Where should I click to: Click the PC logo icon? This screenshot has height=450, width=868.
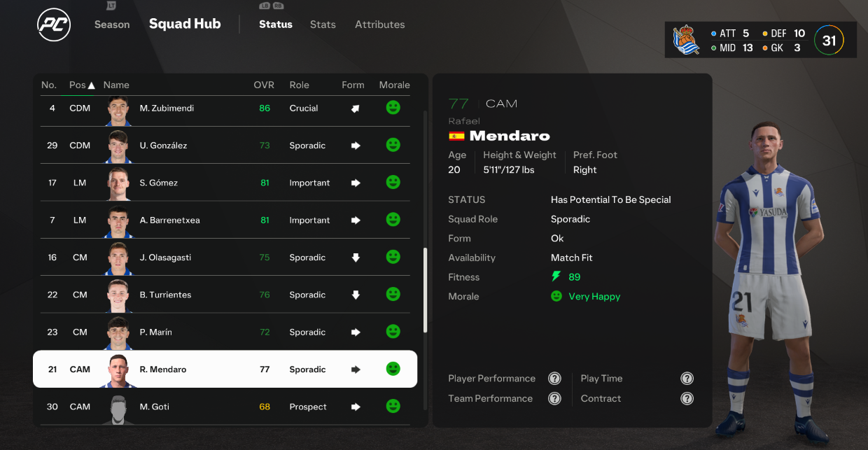click(54, 24)
